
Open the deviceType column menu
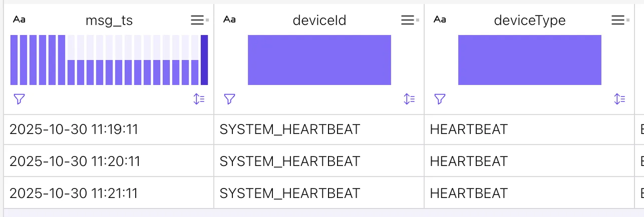618,20
